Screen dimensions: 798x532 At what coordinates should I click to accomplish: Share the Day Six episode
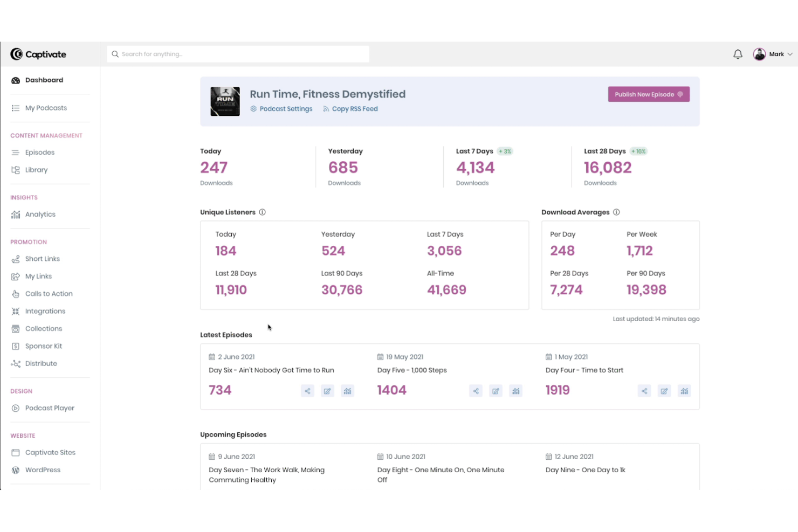(307, 390)
